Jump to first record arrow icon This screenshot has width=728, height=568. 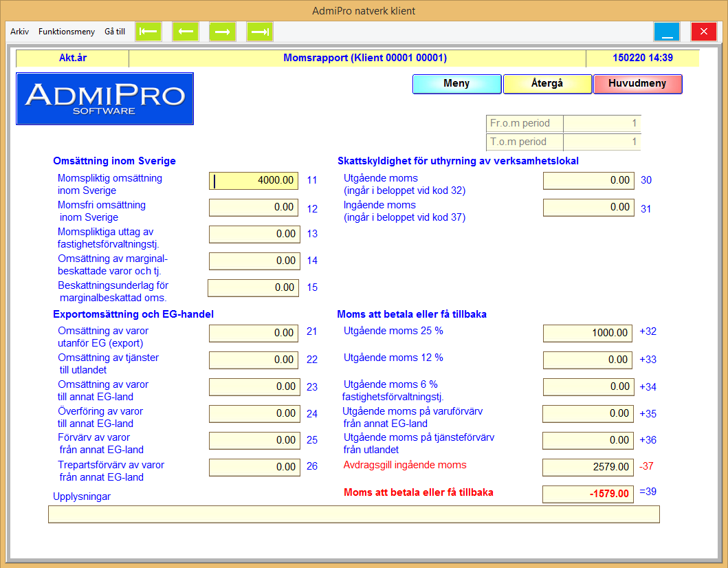[148, 32]
